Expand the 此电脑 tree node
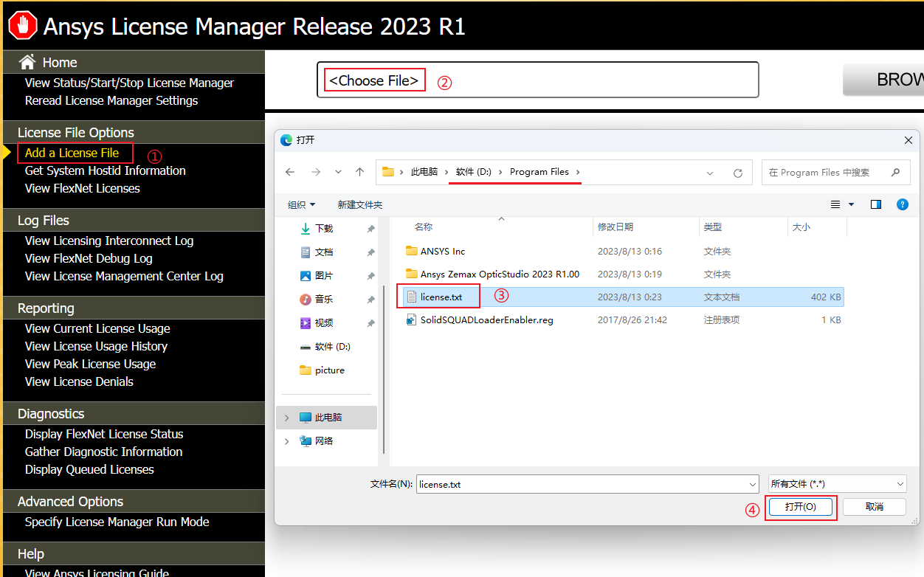Screen dimensions: 924x577 tap(286, 418)
